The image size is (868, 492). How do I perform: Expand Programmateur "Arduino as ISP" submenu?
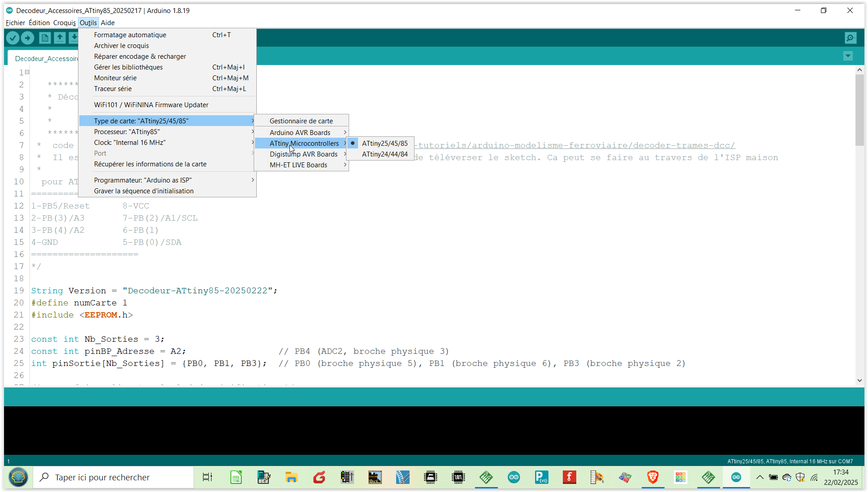pyautogui.click(x=167, y=180)
